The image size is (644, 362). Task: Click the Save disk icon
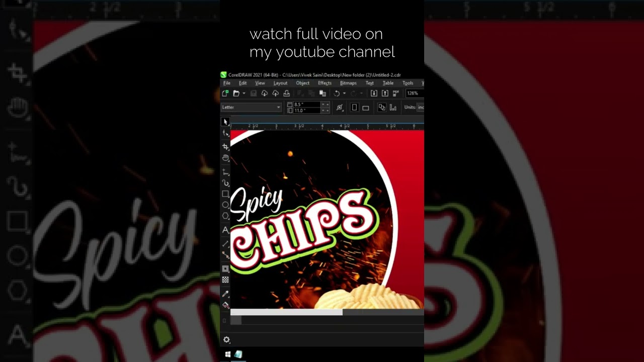point(254,94)
